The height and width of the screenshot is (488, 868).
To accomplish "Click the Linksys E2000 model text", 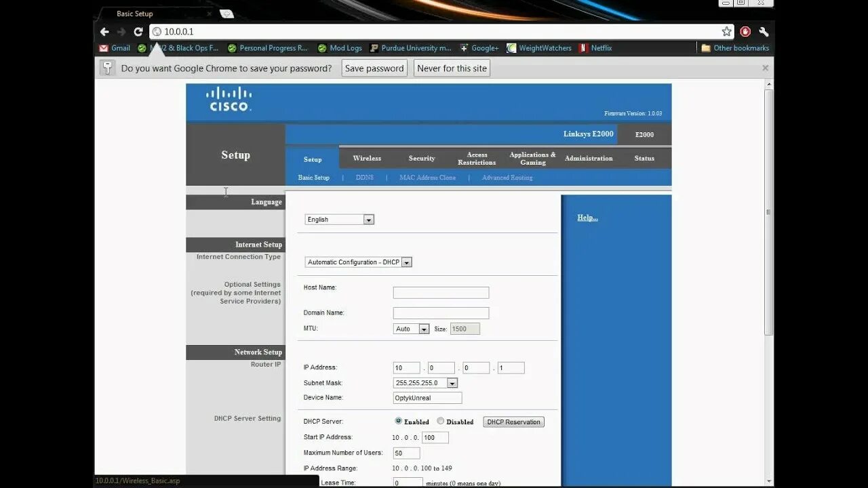I will tap(588, 134).
